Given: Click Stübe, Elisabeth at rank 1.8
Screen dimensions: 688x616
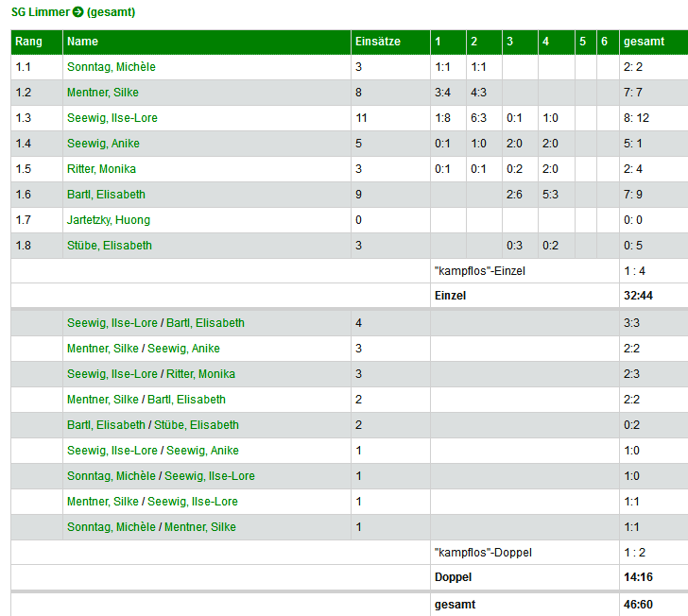Looking at the screenshot, I should [109, 246].
